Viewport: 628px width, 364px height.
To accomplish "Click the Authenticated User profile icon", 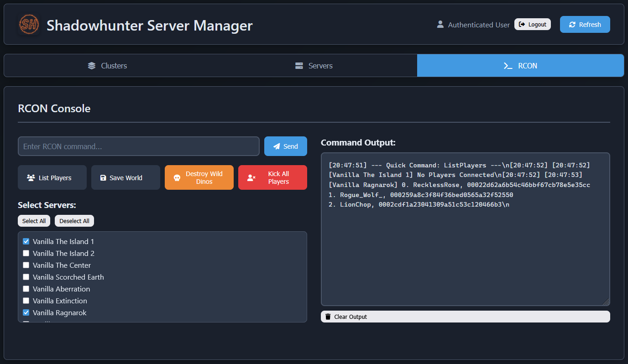I will coord(440,25).
